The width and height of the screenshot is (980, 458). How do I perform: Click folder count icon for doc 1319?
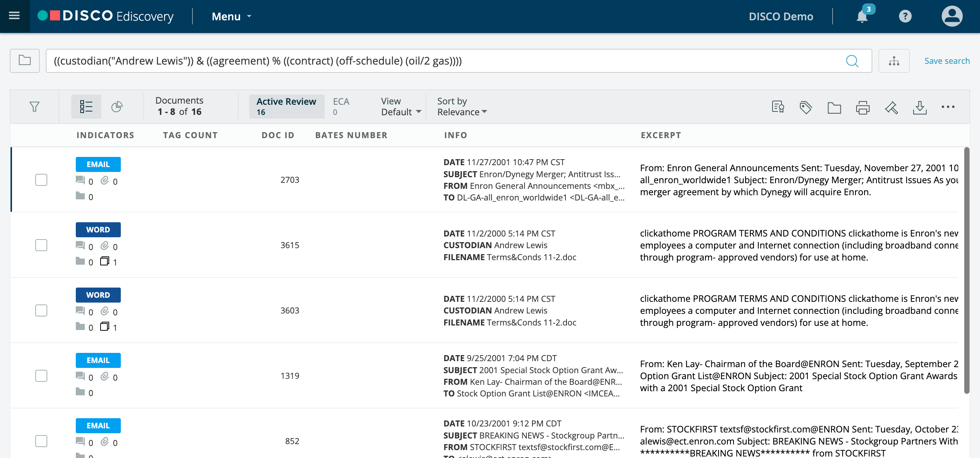[x=80, y=392]
